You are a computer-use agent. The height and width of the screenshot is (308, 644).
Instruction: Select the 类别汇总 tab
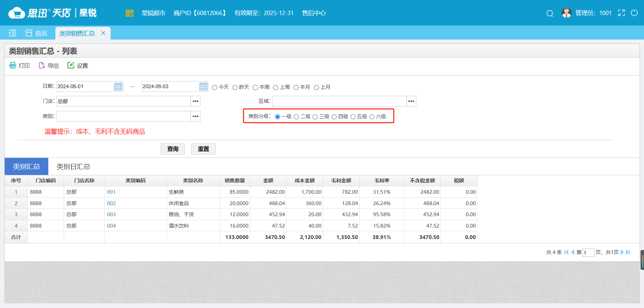(x=26, y=167)
